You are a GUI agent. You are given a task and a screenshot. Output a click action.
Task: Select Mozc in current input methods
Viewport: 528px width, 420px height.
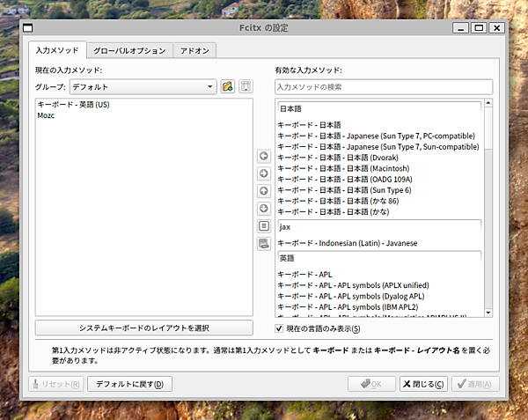(47, 115)
